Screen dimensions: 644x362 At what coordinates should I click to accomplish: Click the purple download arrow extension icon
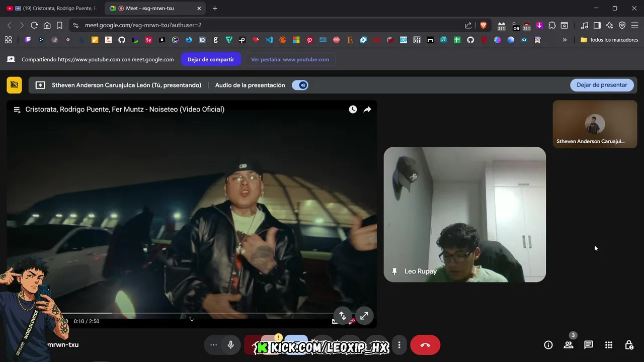coord(539,25)
